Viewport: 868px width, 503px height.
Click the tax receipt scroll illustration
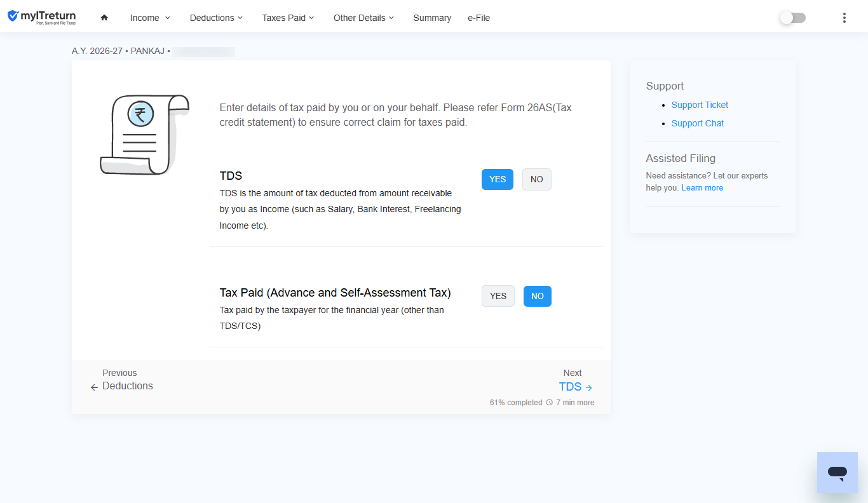pyautogui.click(x=144, y=135)
